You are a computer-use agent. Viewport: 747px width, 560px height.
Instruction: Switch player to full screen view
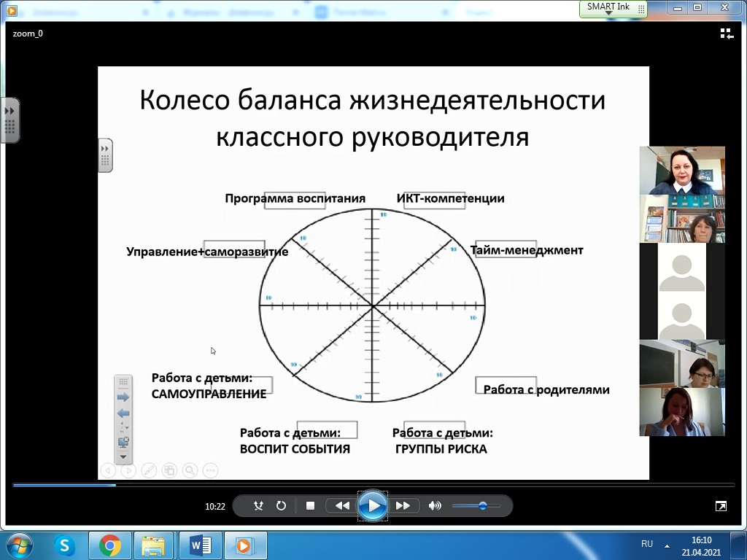click(721, 505)
